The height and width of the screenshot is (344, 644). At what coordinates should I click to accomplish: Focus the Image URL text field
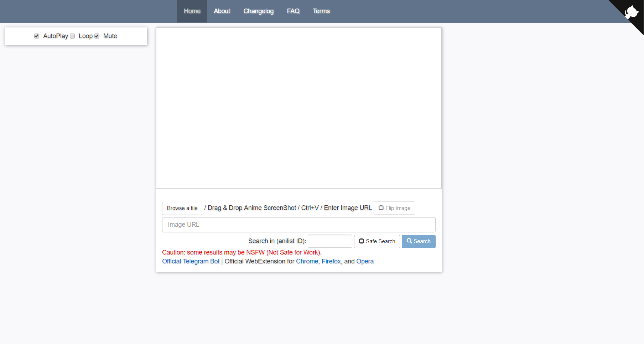(x=298, y=225)
